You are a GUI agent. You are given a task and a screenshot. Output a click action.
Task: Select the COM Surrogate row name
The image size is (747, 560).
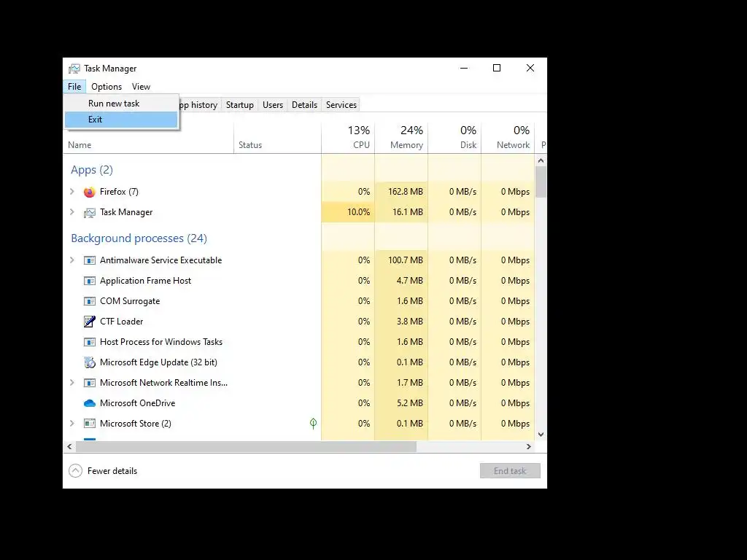(130, 301)
